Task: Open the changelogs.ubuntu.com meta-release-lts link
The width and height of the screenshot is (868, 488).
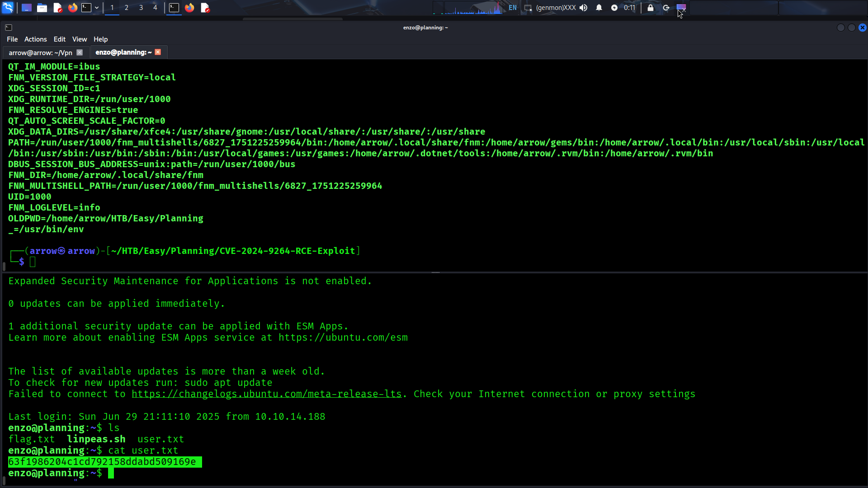Action: [267, 394]
